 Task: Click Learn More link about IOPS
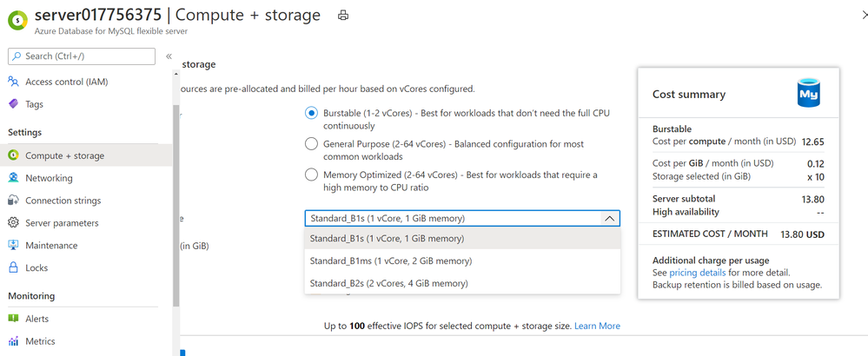(x=597, y=326)
